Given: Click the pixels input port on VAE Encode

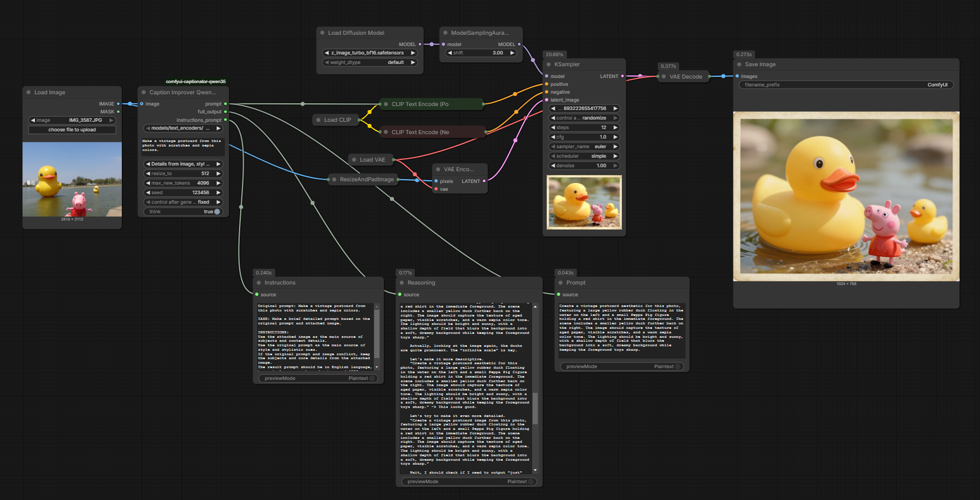Looking at the screenshot, I should [436, 181].
